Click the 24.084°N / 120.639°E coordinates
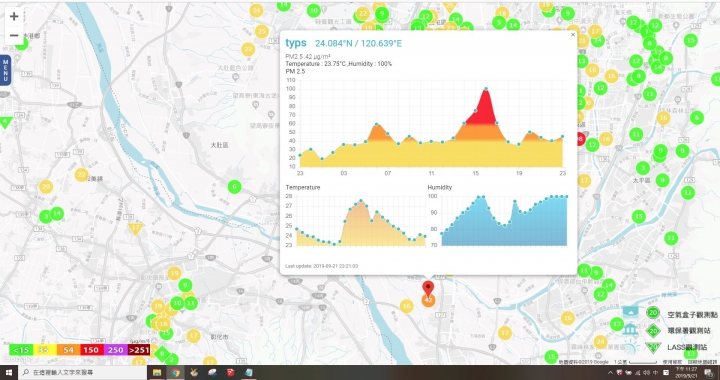The image size is (720, 380). pyautogui.click(x=358, y=44)
